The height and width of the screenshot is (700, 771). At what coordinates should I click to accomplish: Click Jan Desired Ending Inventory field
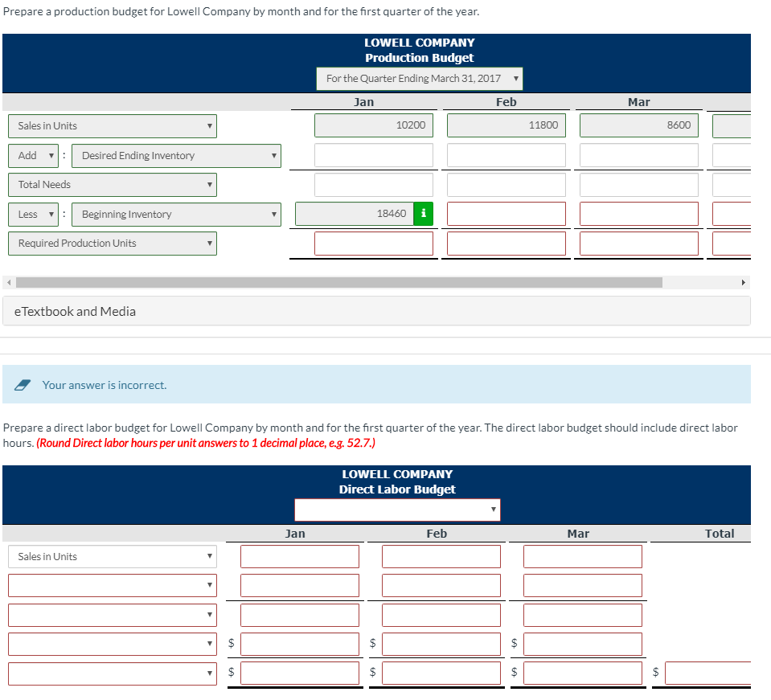(374, 155)
